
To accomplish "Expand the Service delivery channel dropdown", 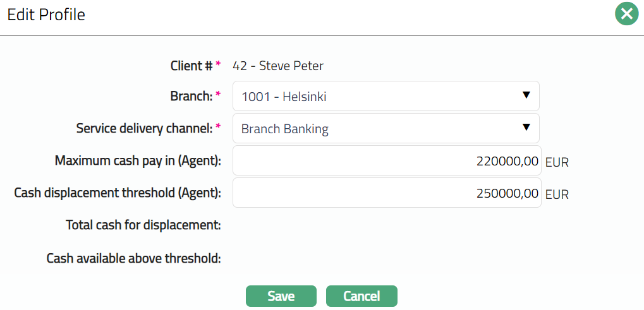I will 386,129.
